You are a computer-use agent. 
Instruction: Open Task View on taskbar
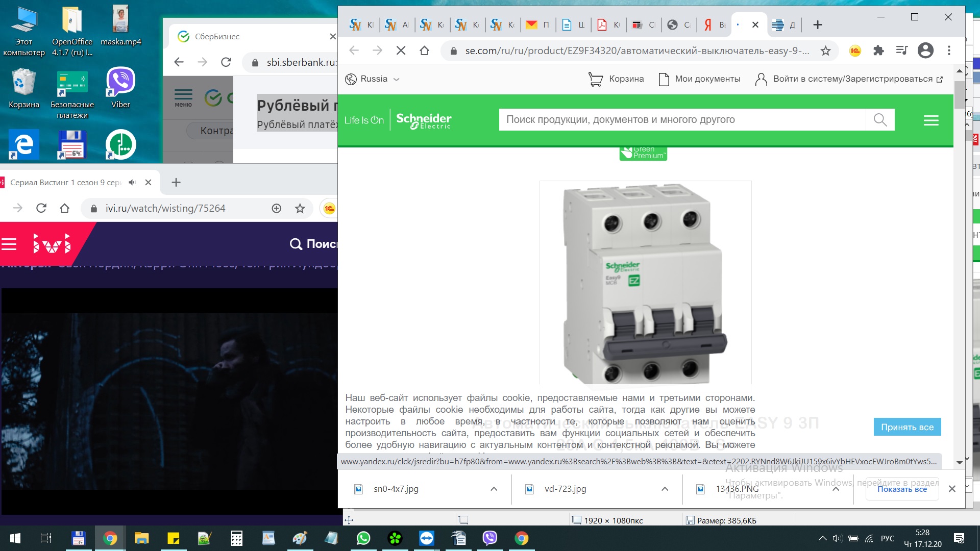coord(46,538)
